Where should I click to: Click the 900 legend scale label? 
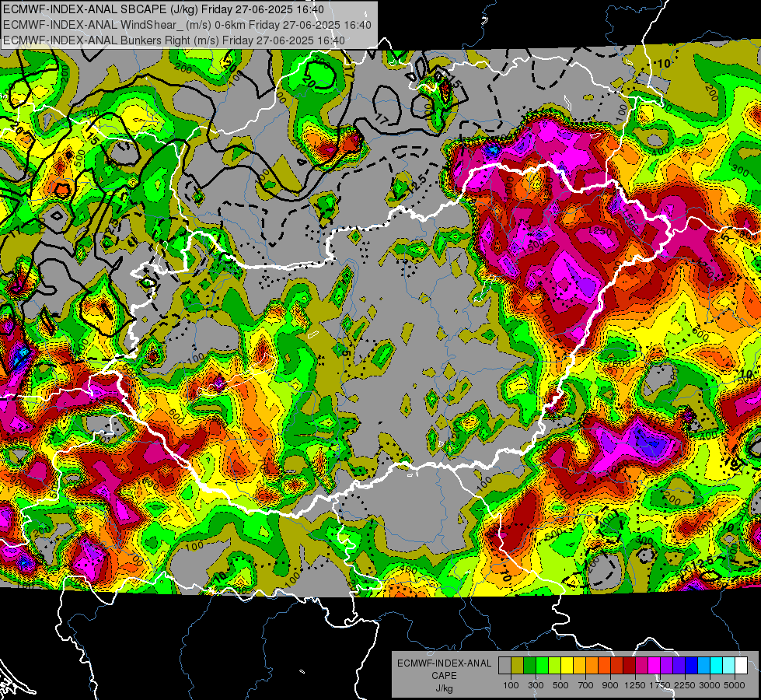pos(610,685)
